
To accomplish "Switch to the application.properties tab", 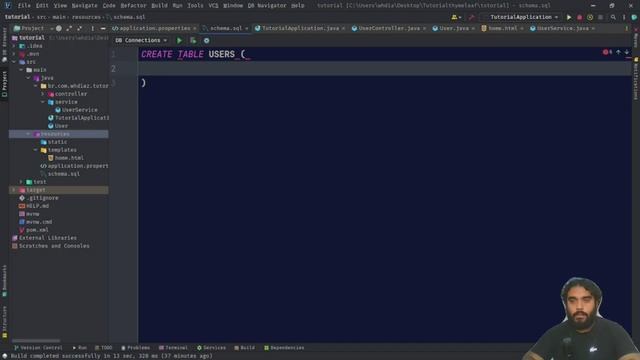I will coord(155,28).
